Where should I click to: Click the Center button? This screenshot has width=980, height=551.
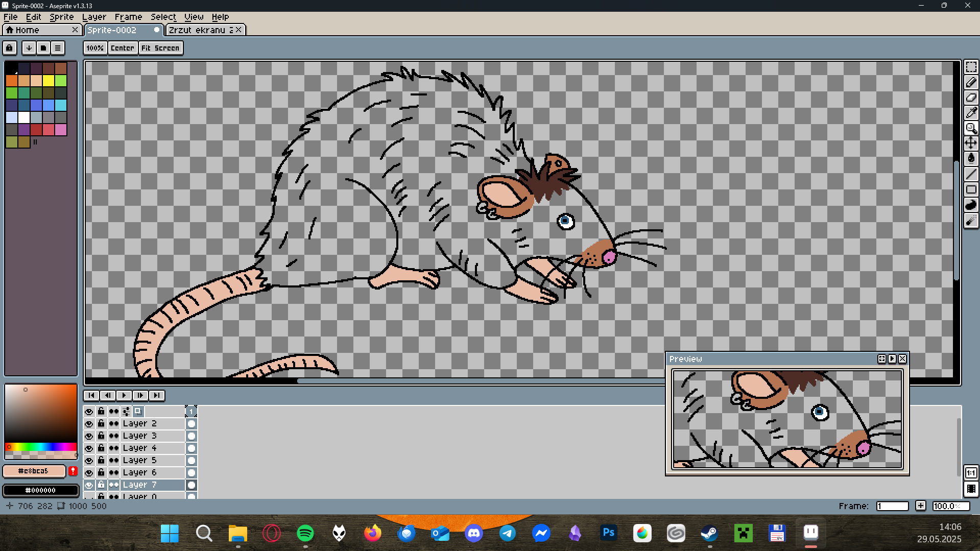pyautogui.click(x=122, y=48)
